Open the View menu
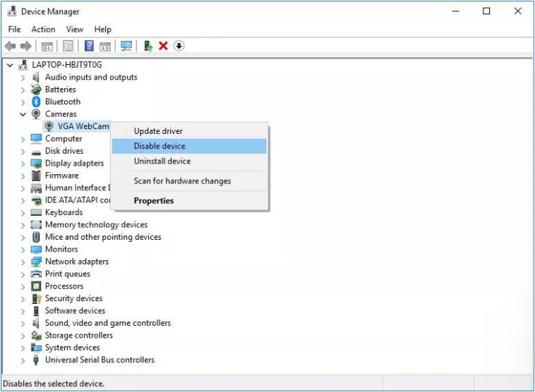The height and width of the screenshot is (392, 535). [x=75, y=30]
